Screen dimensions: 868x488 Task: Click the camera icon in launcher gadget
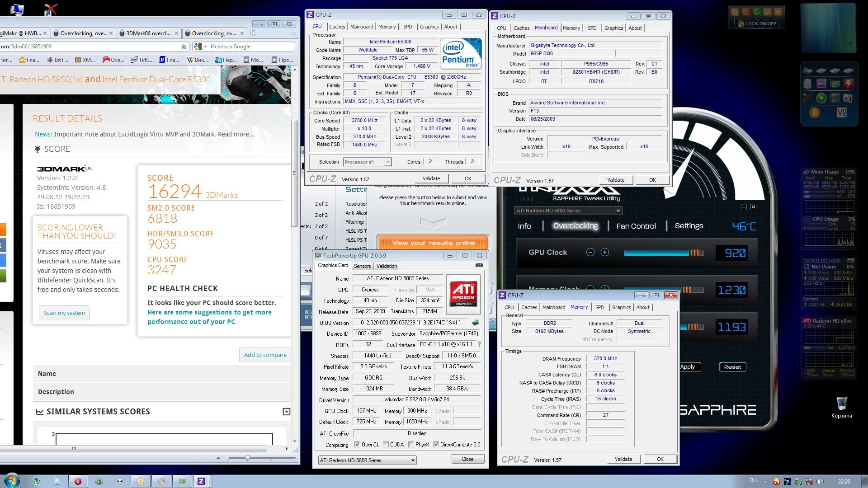[x=848, y=98]
